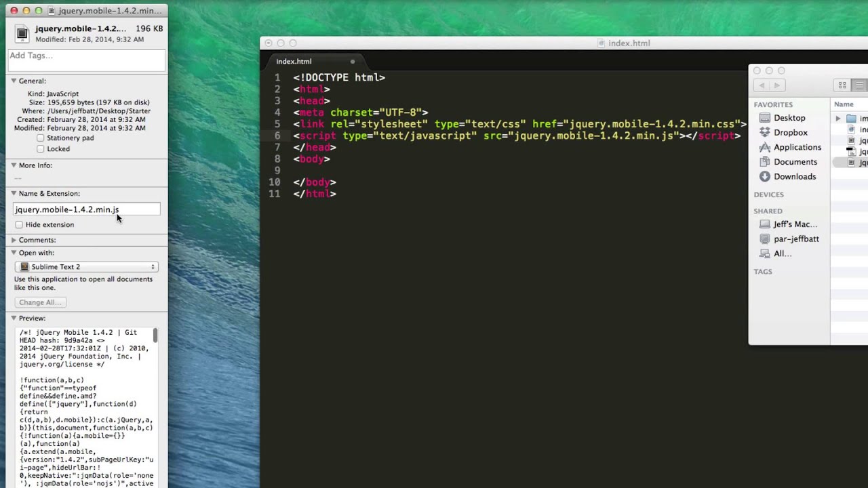
Task: Open Desktop in Finder sidebar
Action: click(789, 118)
